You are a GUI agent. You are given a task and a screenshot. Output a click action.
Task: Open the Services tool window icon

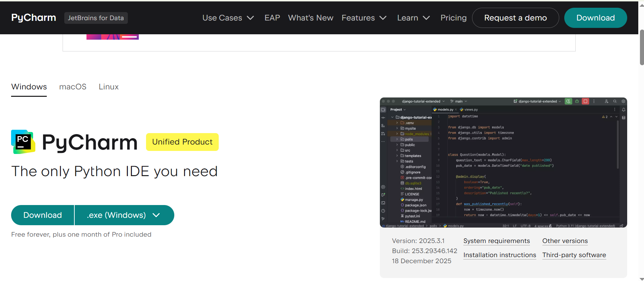[x=383, y=187]
